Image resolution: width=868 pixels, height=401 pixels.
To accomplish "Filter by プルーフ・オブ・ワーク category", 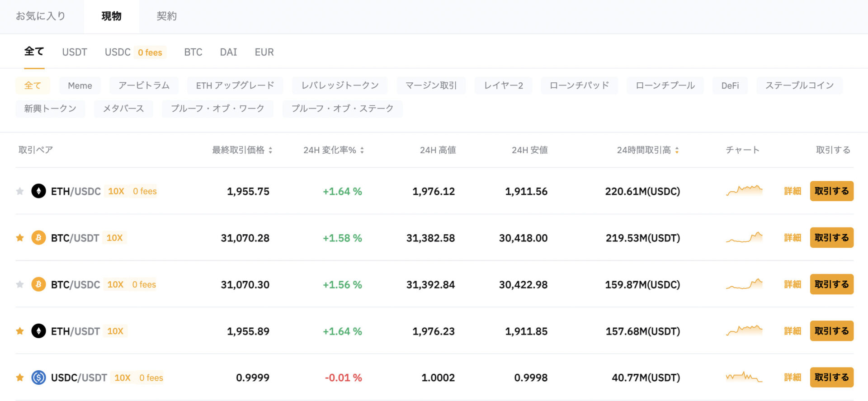I will point(217,109).
